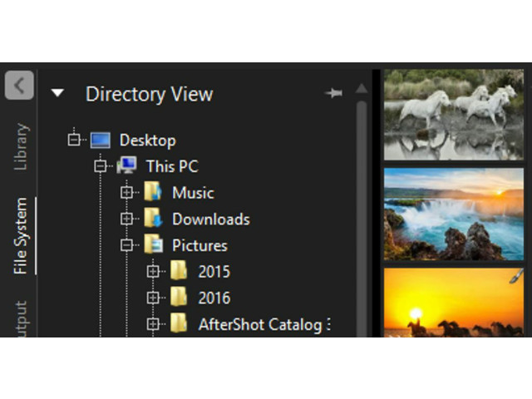Select the orange sunset horses thumbnail
Screen dimensions: 532x399
[454, 303]
